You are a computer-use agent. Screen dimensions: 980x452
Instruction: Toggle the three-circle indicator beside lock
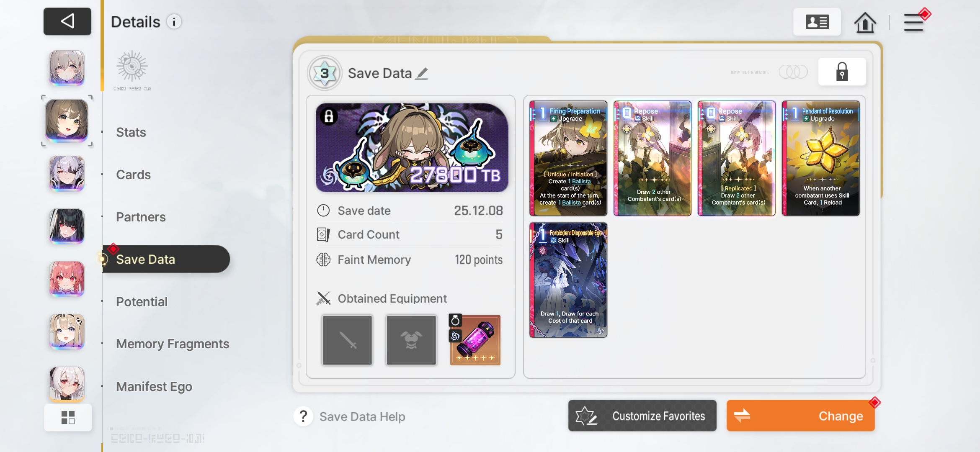pyautogui.click(x=793, y=72)
